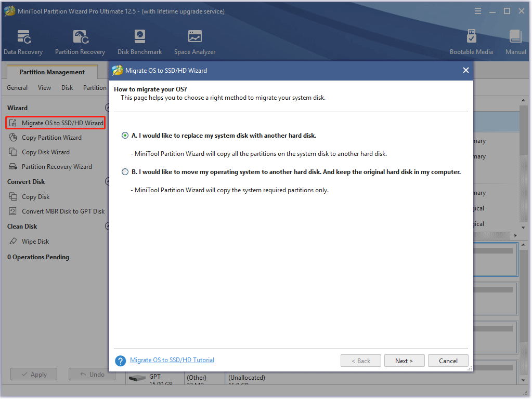
Task: Open the View menu
Action: coord(44,88)
